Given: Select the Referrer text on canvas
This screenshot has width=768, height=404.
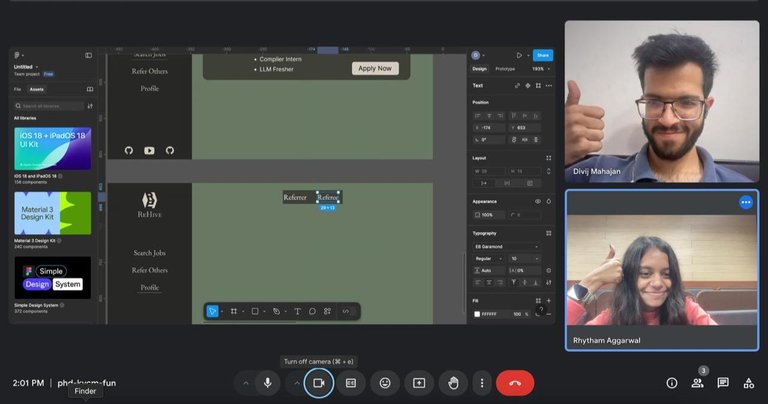Looking at the screenshot, I should (295, 197).
